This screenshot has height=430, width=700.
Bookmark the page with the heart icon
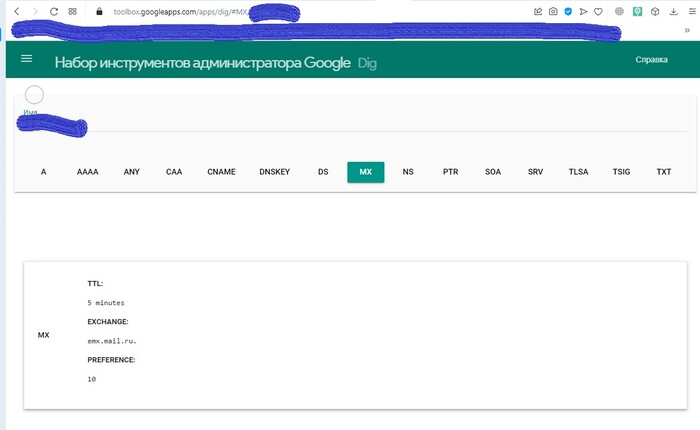click(x=598, y=12)
